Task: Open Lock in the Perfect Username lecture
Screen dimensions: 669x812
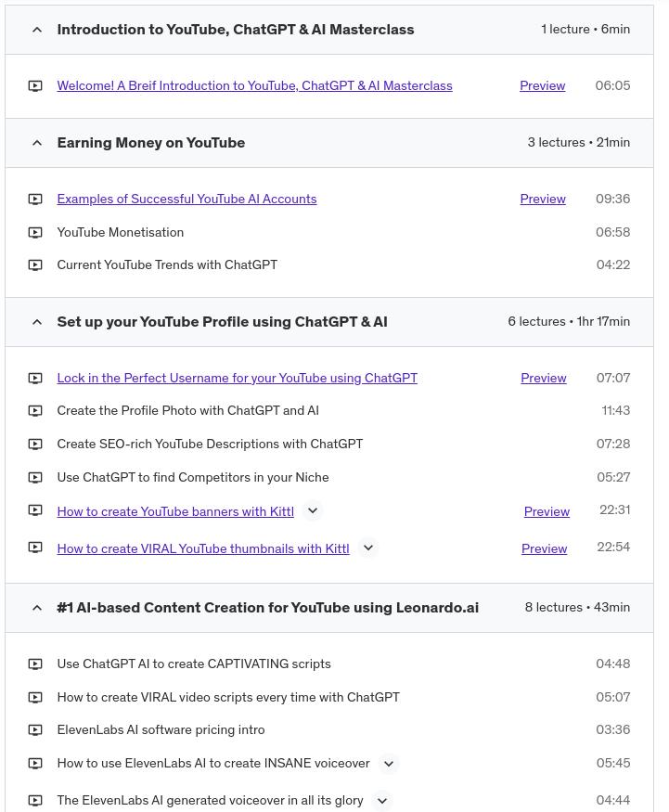Action: click(x=237, y=378)
